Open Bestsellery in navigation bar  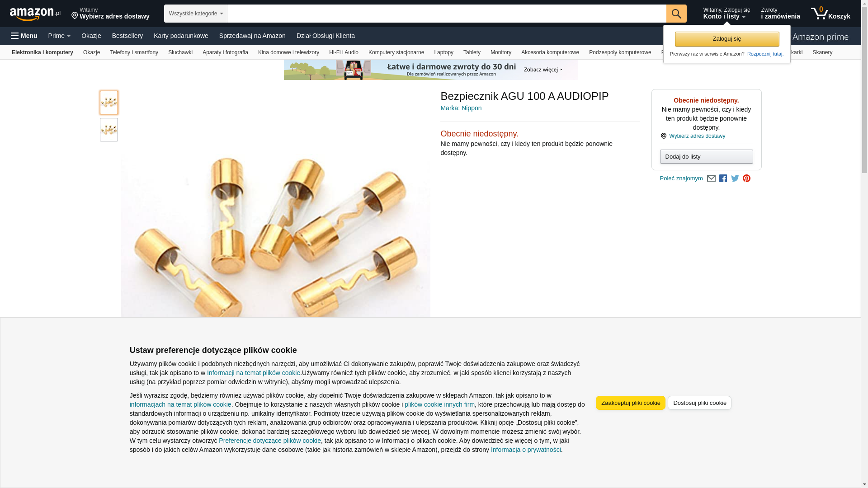(127, 36)
